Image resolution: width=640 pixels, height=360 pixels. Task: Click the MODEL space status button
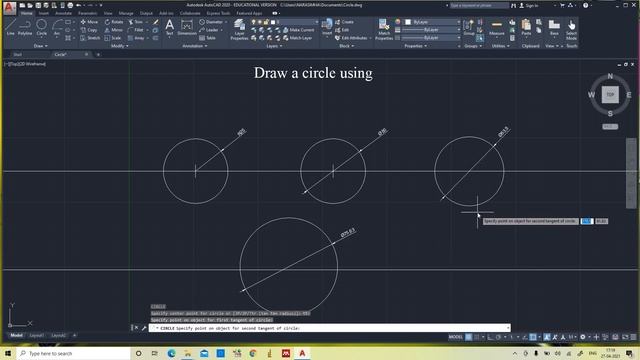click(x=456, y=337)
